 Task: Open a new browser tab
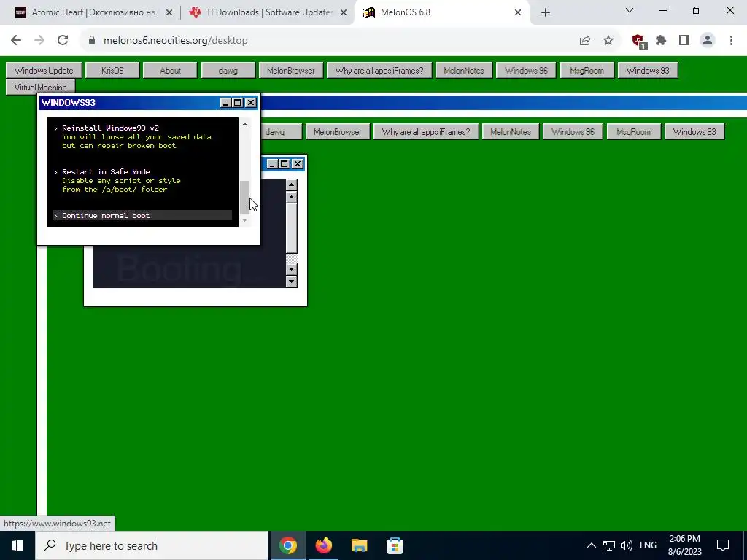pyautogui.click(x=546, y=13)
